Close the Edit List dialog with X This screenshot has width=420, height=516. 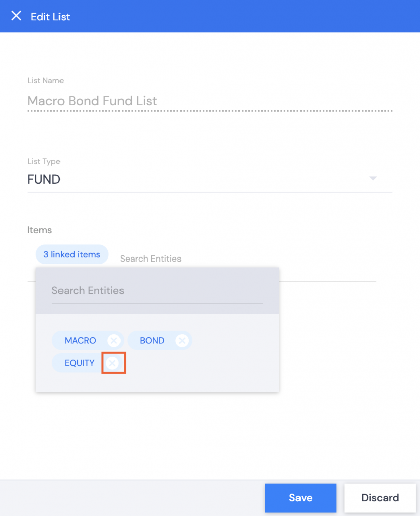(16, 16)
